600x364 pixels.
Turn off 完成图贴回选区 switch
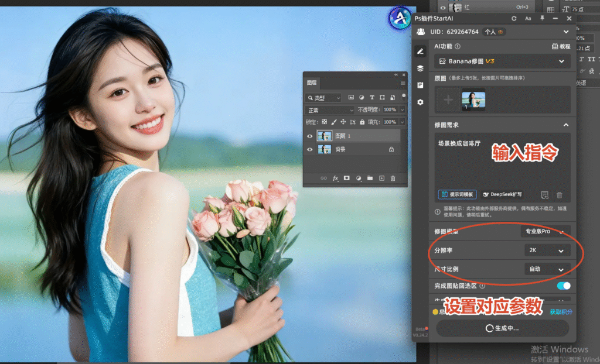pyautogui.click(x=564, y=286)
